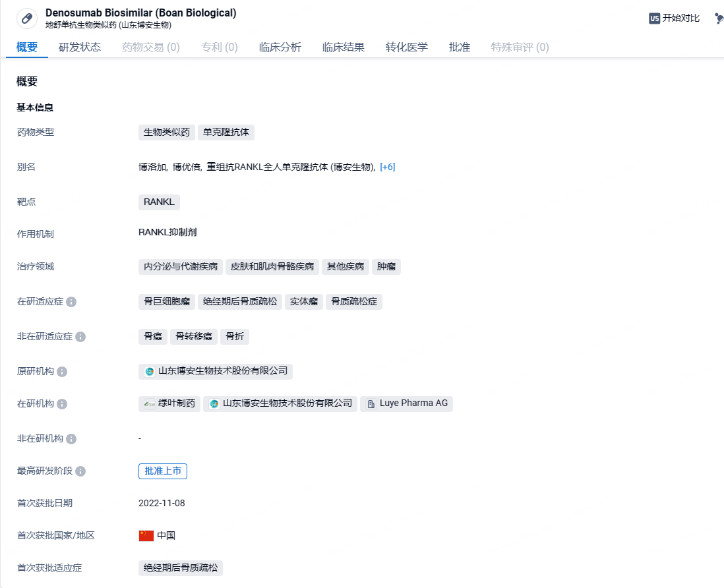Click logo of 山东博安生物 in 原研机构 row
Viewport: 724px width, 588px height.
click(150, 372)
